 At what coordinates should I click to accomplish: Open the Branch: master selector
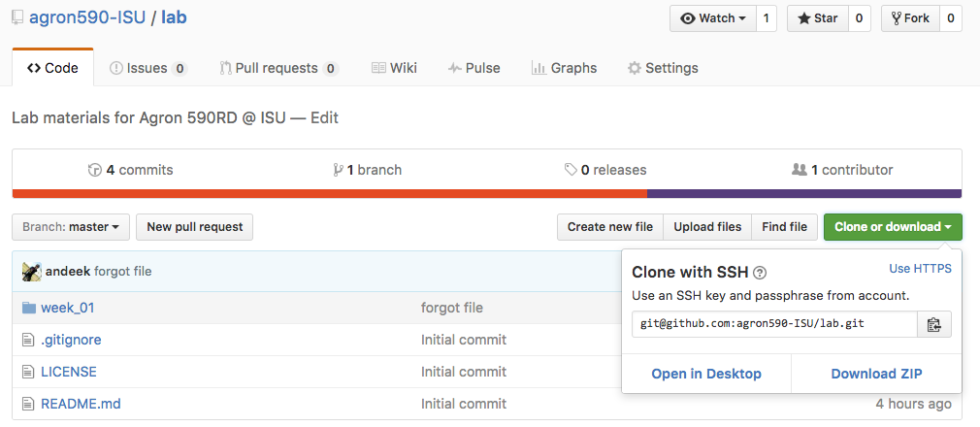point(70,227)
